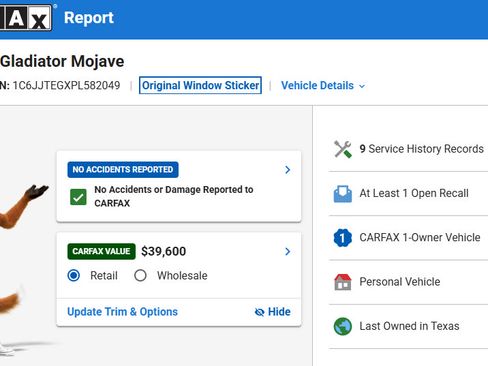Select the Wholesale radio button

[140, 276]
